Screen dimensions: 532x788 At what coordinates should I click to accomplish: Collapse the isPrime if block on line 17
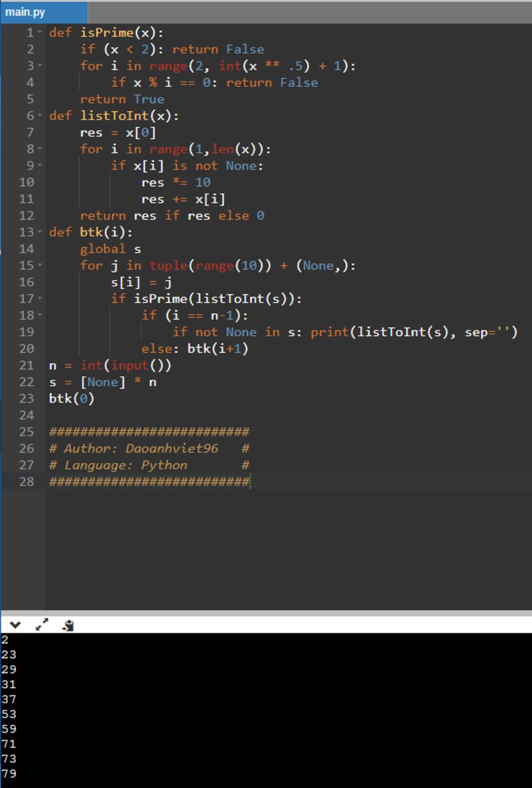click(x=40, y=299)
